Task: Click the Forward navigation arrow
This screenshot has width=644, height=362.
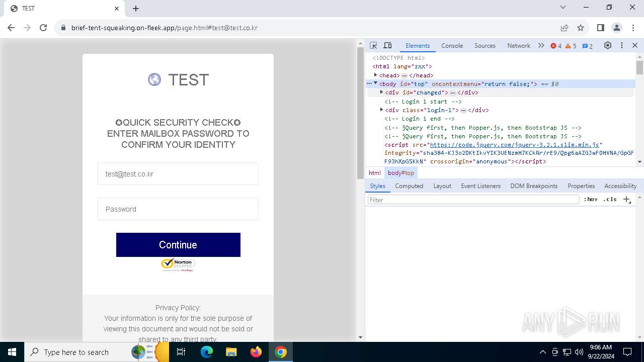Action: (x=27, y=28)
